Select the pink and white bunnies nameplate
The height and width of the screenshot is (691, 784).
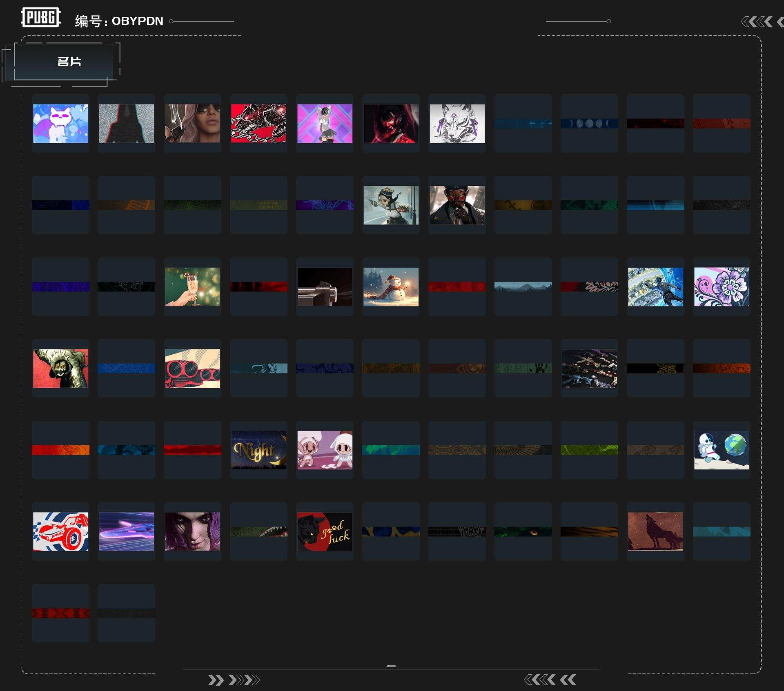click(x=325, y=450)
